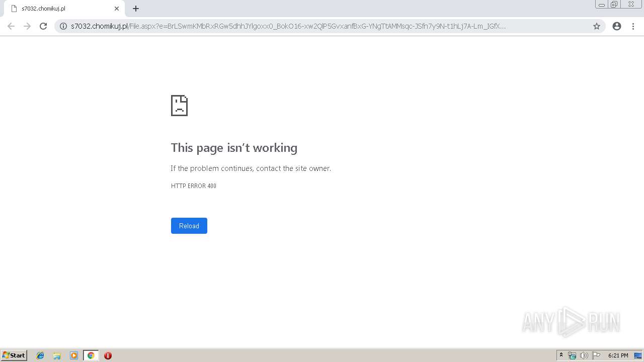Screen dimensions: 644x362
Task: Open Windows Explorer folder in taskbar
Action: 57,355
